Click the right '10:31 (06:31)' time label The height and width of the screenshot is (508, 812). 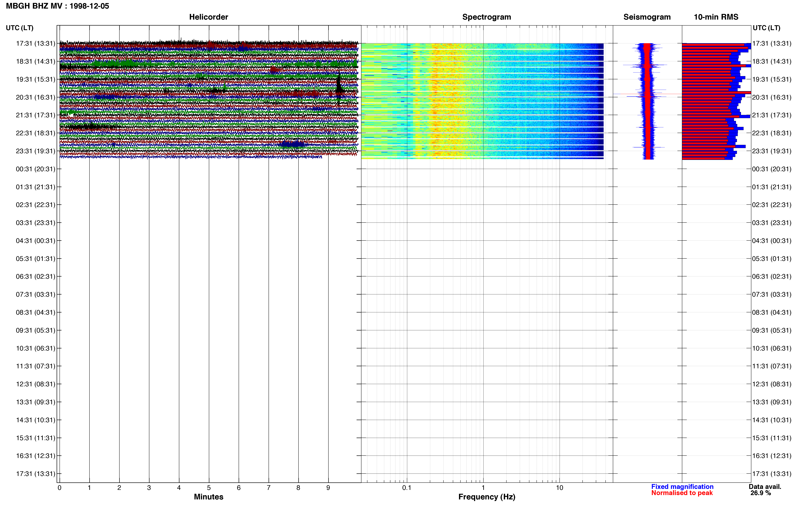tap(772, 348)
